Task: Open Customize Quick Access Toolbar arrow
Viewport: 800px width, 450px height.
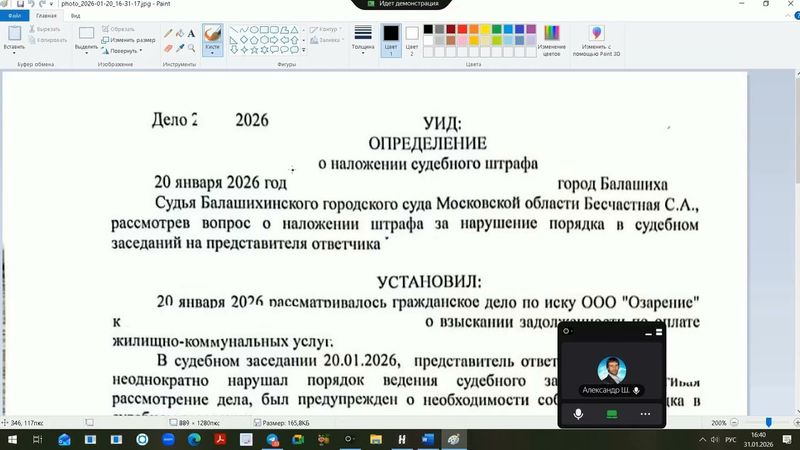Action: tap(51, 4)
